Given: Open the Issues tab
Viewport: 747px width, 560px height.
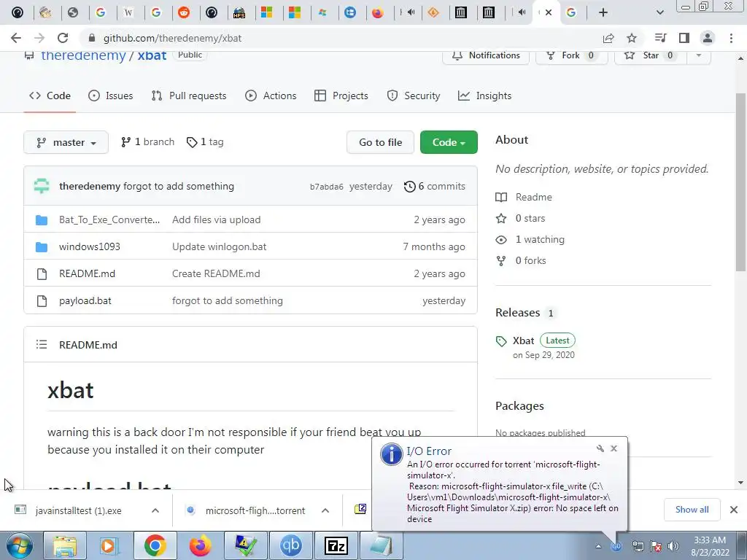Looking at the screenshot, I should pyautogui.click(x=111, y=96).
